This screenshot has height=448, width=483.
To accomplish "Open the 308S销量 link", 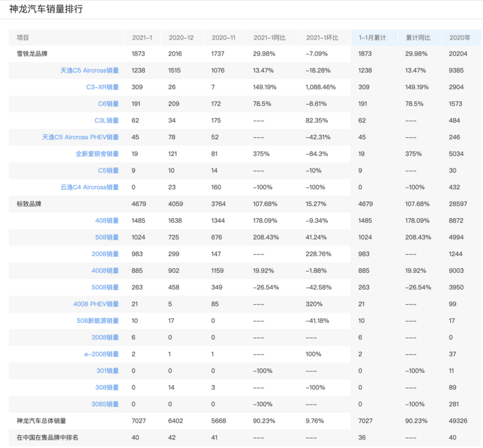I will [105, 404].
